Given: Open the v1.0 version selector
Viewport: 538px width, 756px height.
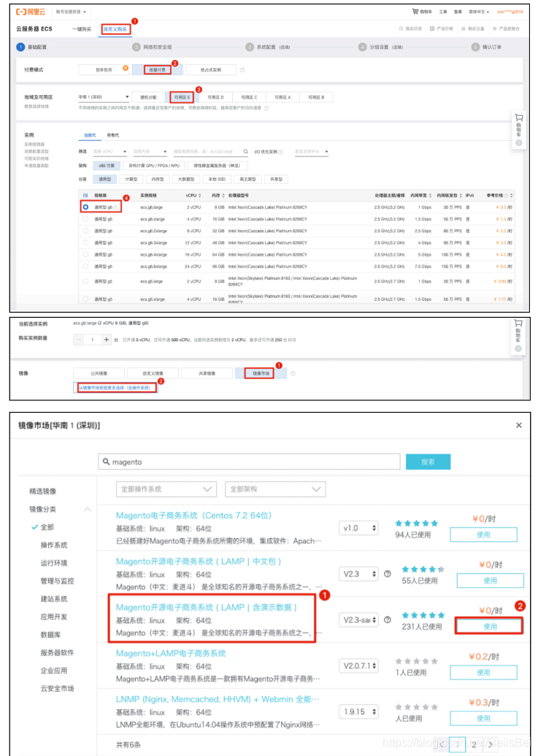Looking at the screenshot, I should 359,528.
